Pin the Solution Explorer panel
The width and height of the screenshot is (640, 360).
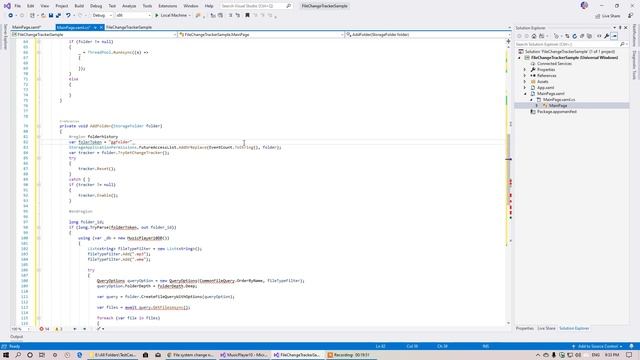click(620, 28)
